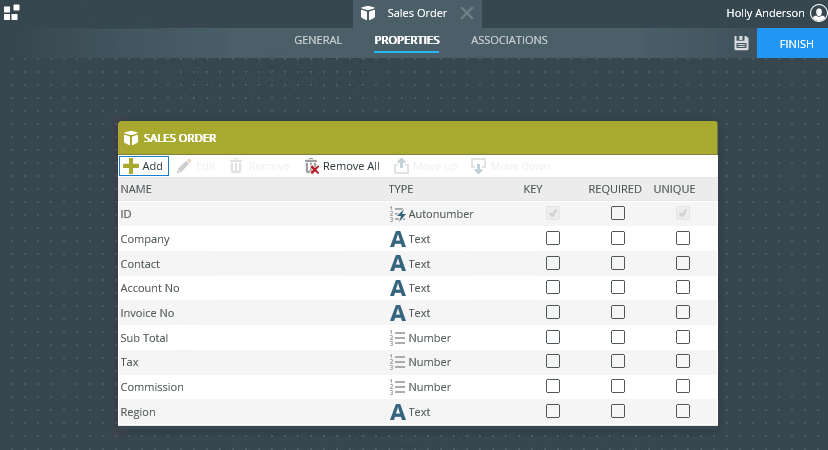Select the Commission property name
The height and width of the screenshot is (450, 828).
pyautogui.click(x=146, y=387)
